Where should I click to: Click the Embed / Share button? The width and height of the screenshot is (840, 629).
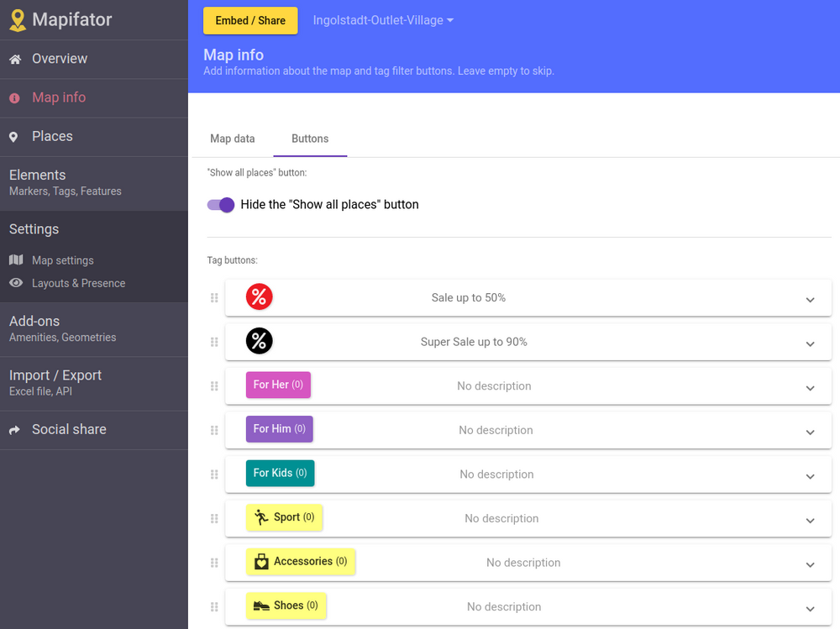click(x=249, y=21)
